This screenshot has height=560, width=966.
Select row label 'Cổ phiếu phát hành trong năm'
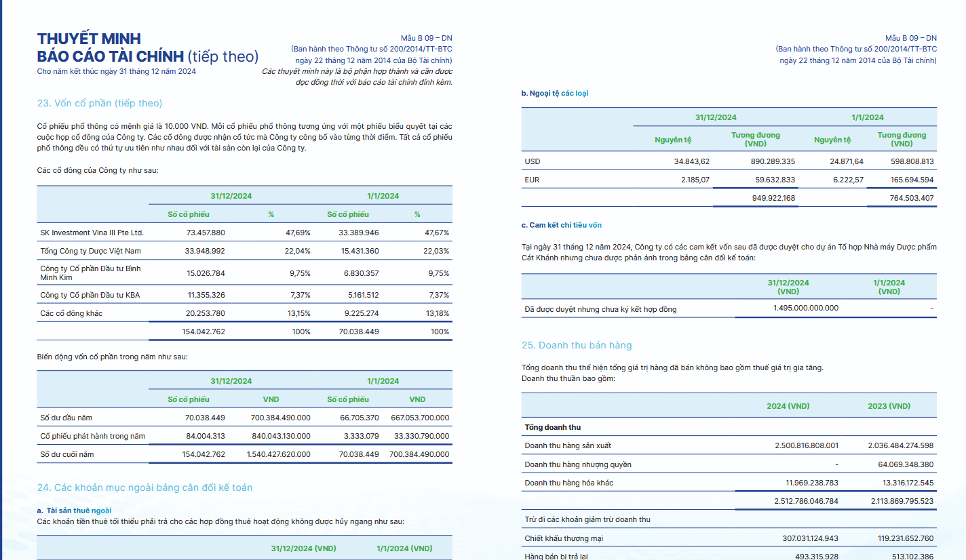click(x=93, y=436)
